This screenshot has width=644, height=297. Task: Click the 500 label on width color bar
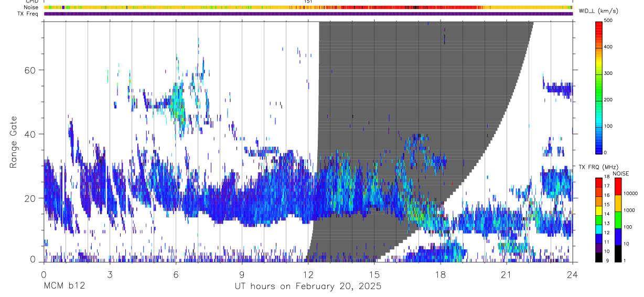[608, 21]
